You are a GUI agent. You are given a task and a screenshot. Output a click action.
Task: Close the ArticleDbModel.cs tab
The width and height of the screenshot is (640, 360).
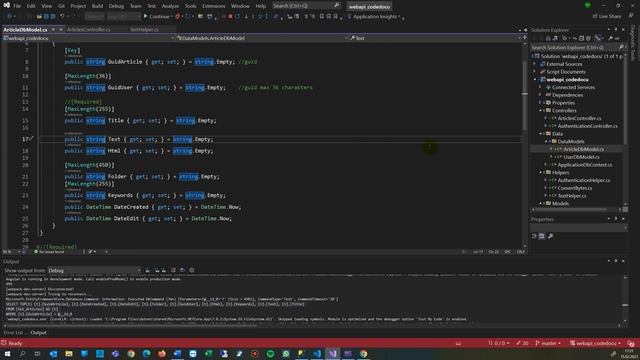61,29
